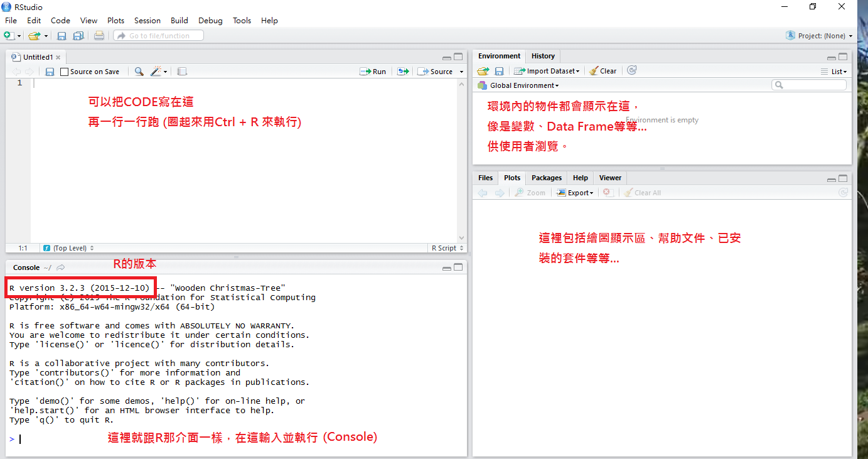Switch to the Help tab

click(581, 178)
